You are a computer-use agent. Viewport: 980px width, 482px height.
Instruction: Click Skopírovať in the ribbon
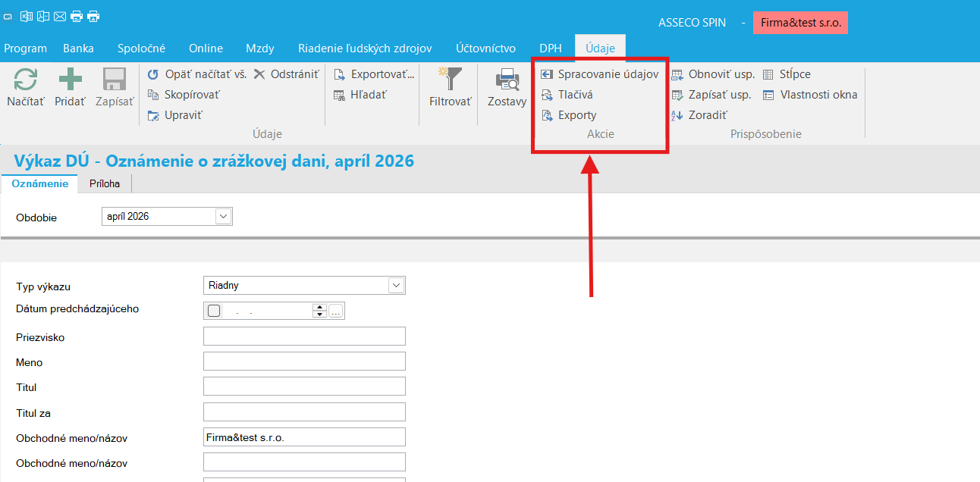point(184,95)
